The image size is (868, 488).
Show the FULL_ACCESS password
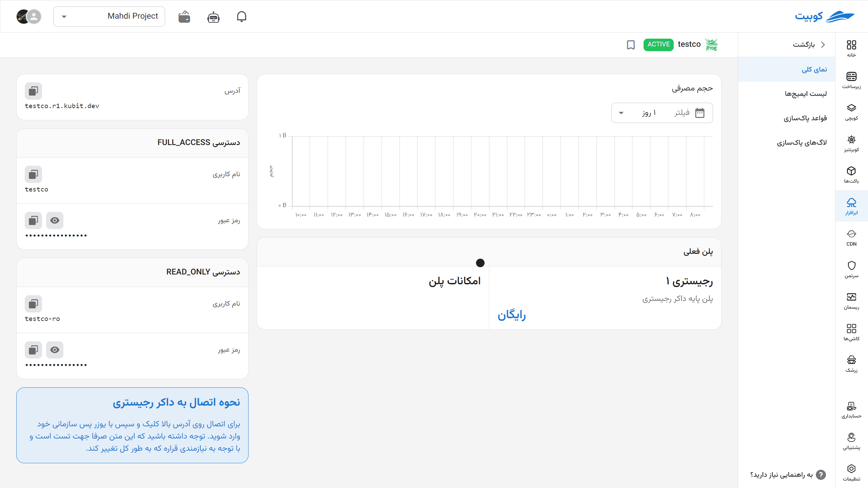tap(55, 220)
